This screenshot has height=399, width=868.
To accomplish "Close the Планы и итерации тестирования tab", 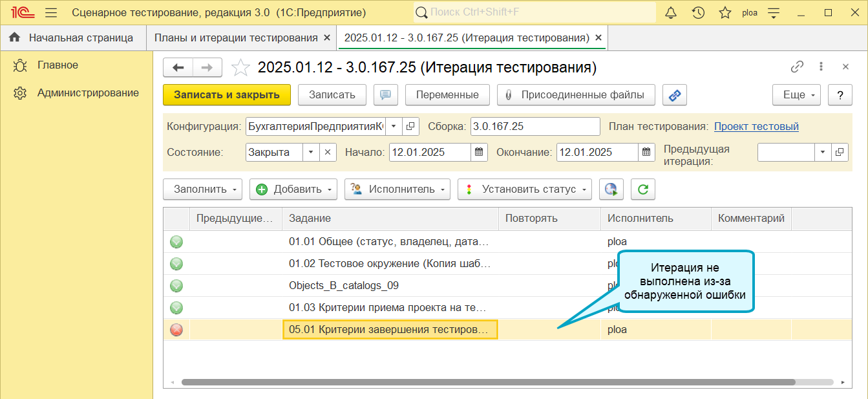I will tap(327, 38).
